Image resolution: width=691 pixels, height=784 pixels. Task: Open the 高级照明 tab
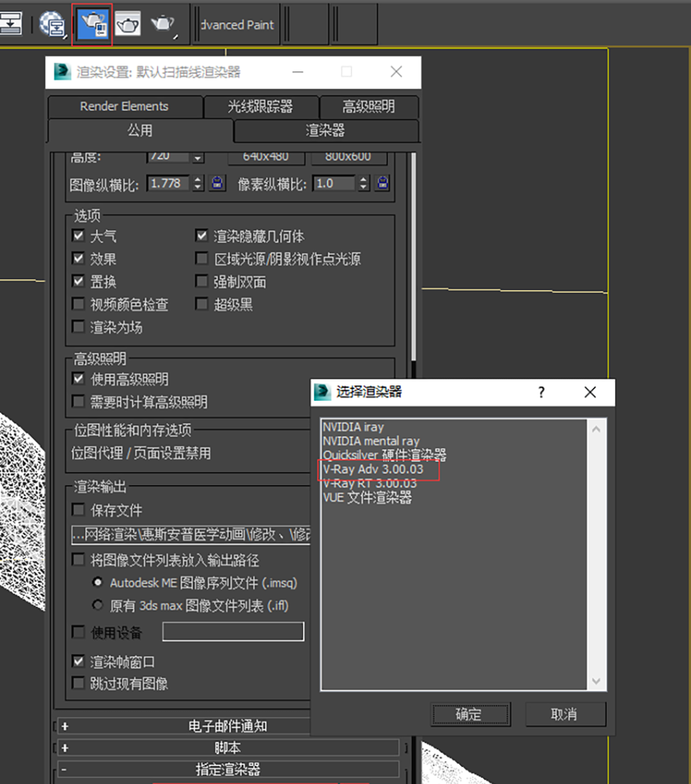point(369,107)
